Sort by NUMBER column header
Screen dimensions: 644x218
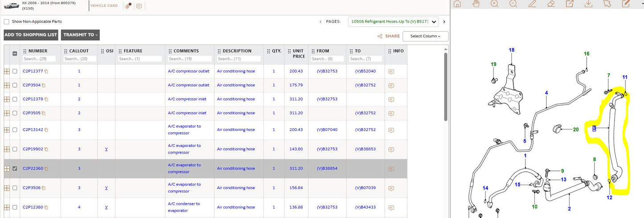coord(37,51)
